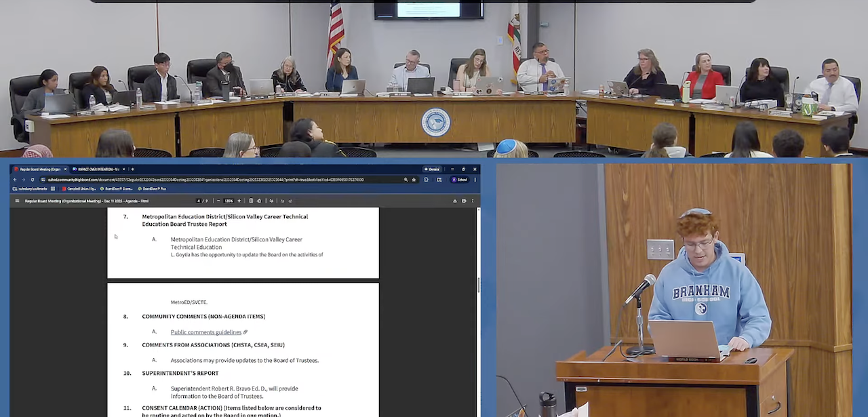This screenshot has width=868, height=417.
Task: Bookmark this page with the star icon
Action: point(414,180)
